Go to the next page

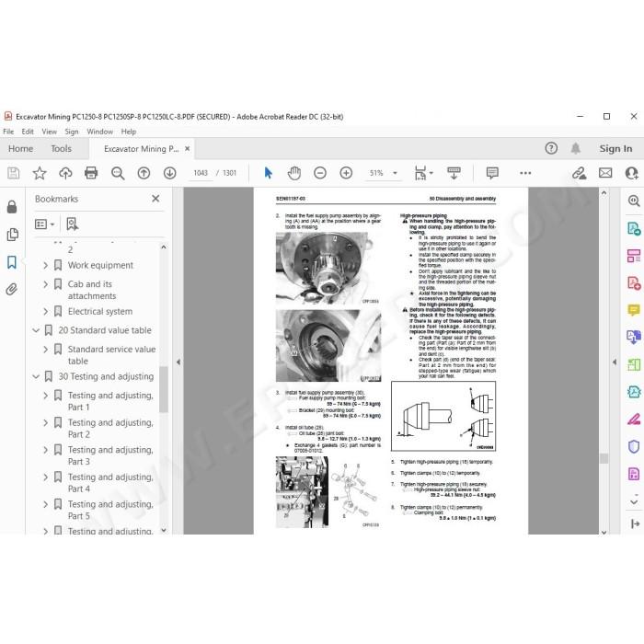click(170, 173)
